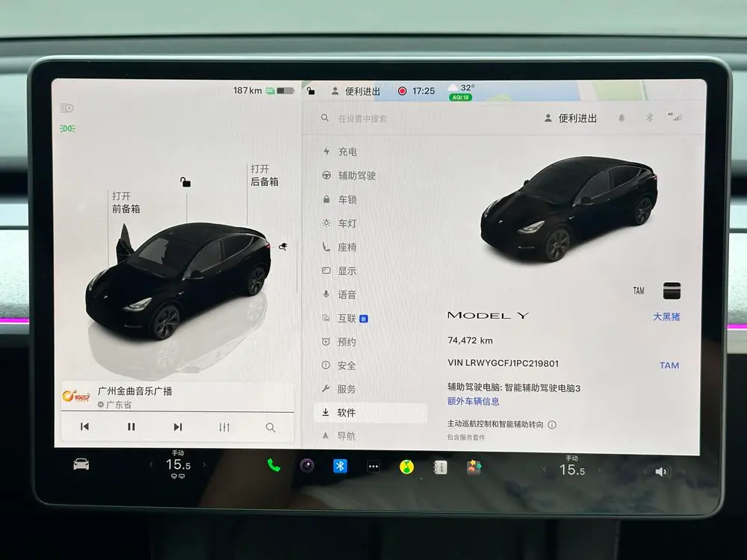This screenshot has width=747, height=560.
Task: Tap the passenger temperature 15.5 display
Action: click(x=572, y=470)
